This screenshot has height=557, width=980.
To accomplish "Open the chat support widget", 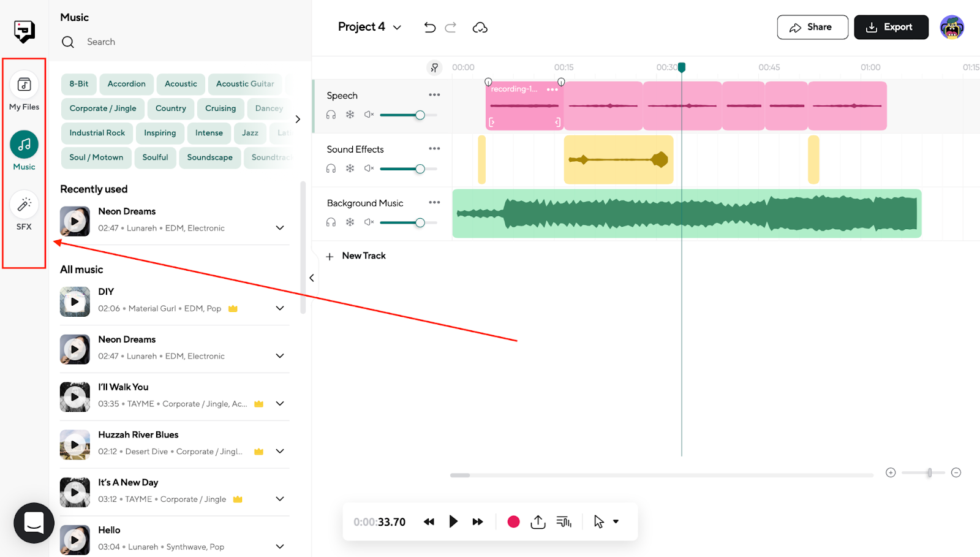I will point(34,523).
